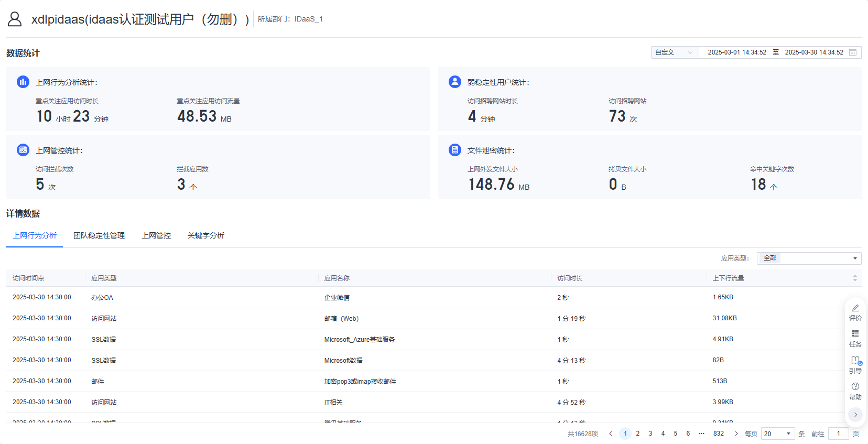This screenshot has width=868, height=444.
Task: Go to page 3 in pagination
Action: click(x=650, y=434)
